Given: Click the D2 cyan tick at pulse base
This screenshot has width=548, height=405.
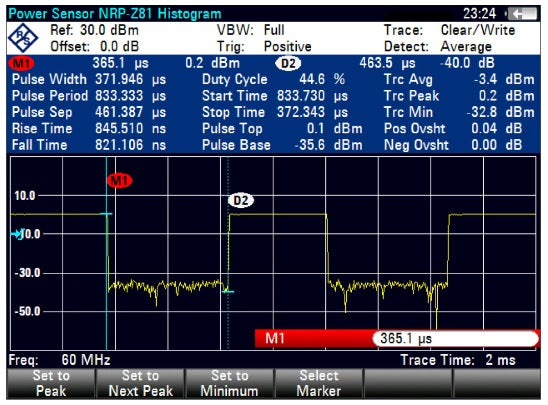Looking at the screenshot, I should coord(228,291).
